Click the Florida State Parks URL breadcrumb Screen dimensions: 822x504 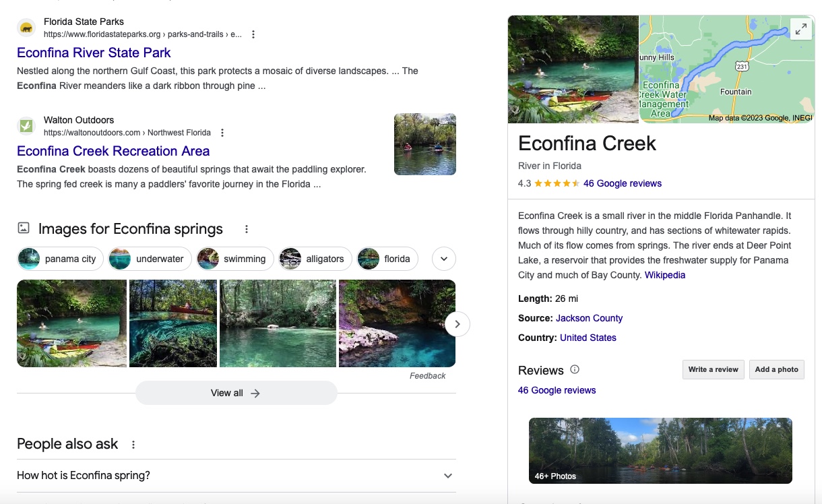tap(143, 34)
